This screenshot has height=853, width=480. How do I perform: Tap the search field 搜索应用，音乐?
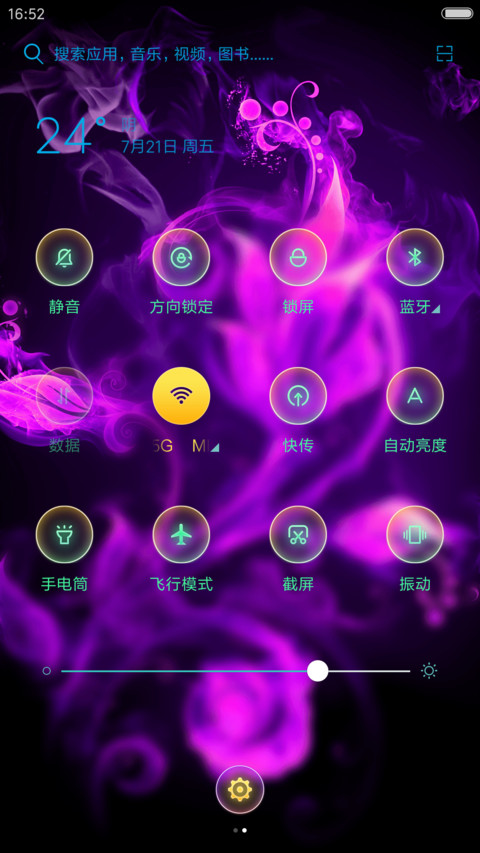[x=163, y=54]
